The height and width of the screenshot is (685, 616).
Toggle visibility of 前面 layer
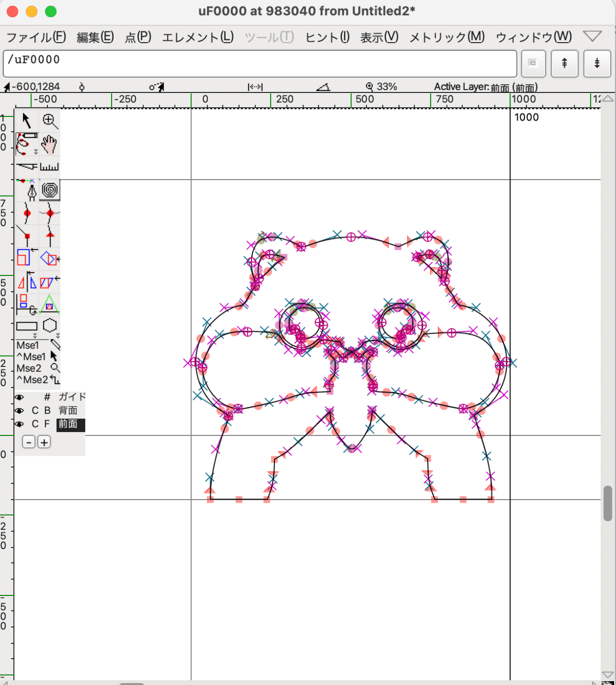point(19,424)
